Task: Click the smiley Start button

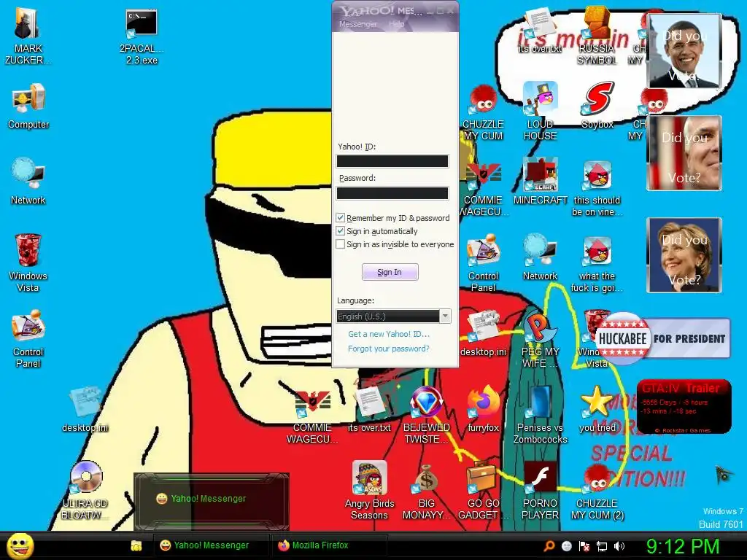Action: coord(20,545)
